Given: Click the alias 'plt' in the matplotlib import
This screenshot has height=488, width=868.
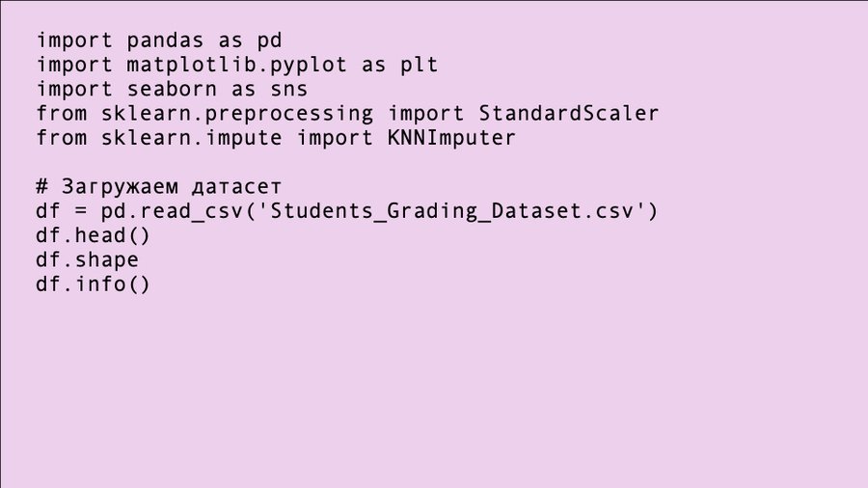Looking at the screenshot, I should 419,66.
